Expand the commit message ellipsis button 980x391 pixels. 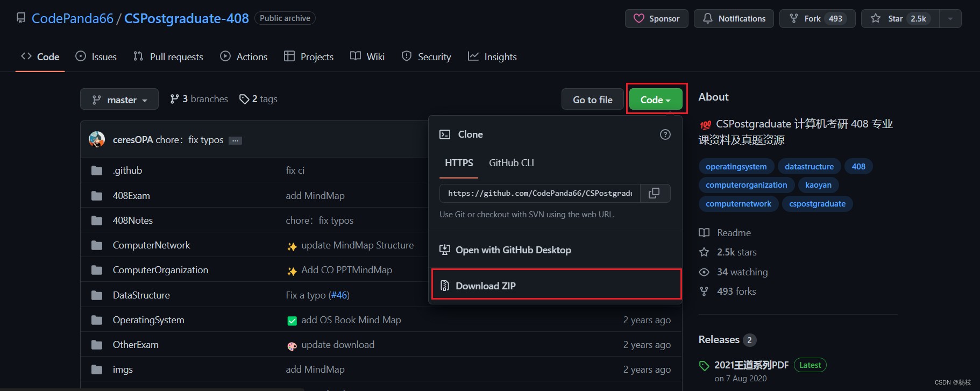tap(235, 140)
